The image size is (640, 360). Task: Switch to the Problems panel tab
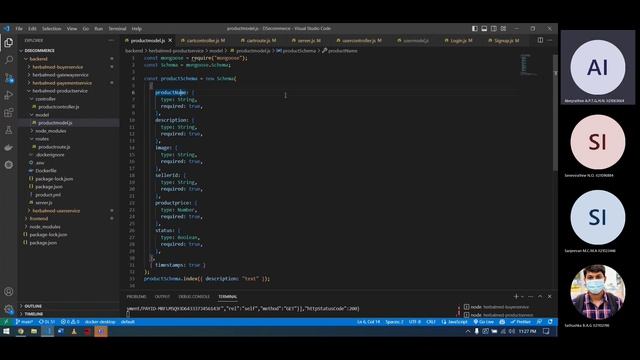(136, 296)
